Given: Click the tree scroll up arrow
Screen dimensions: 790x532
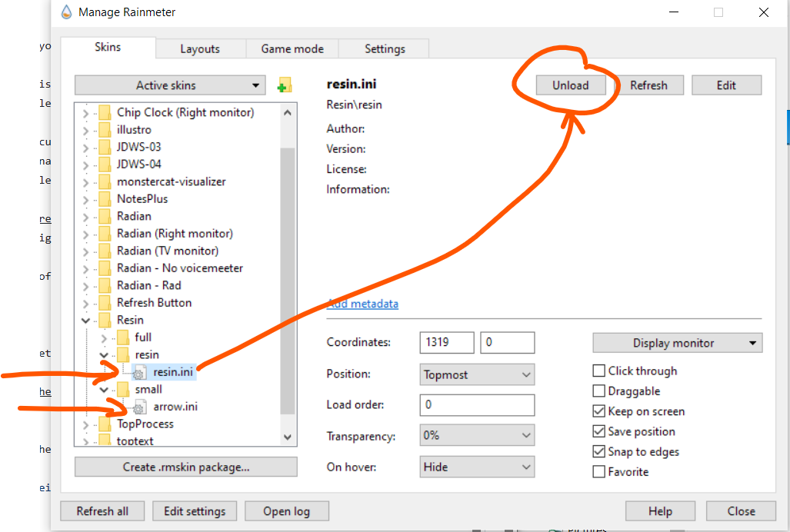Looking at the screenshot, I should (288, 113).
